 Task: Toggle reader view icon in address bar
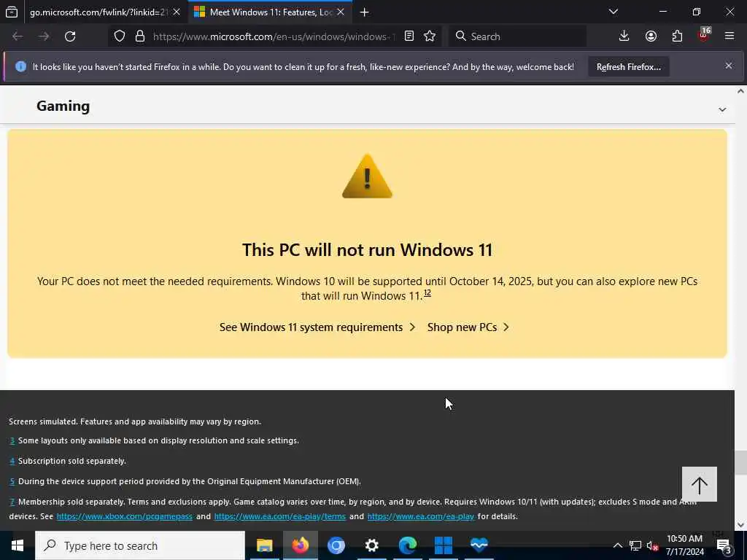tap(409, 36)
